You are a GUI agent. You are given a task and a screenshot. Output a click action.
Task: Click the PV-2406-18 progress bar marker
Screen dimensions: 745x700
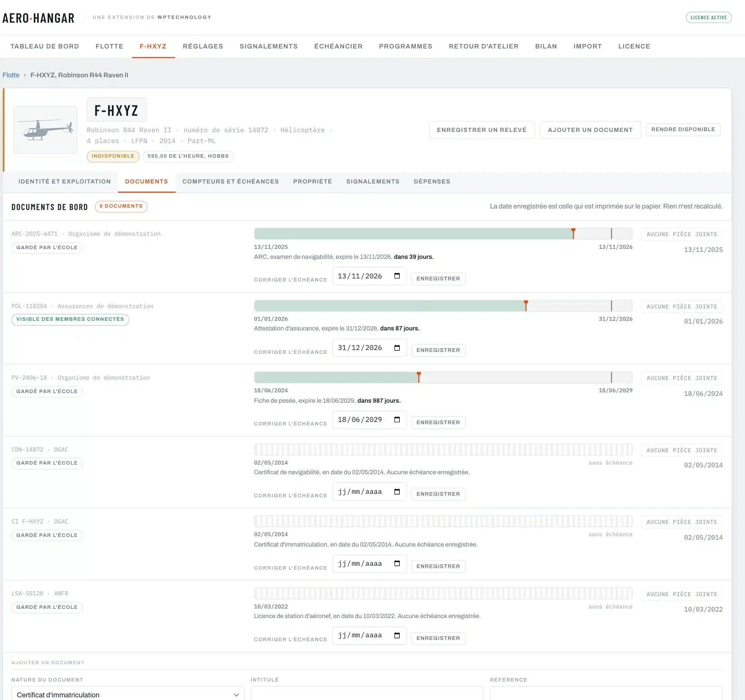click(x=419, y=377)
